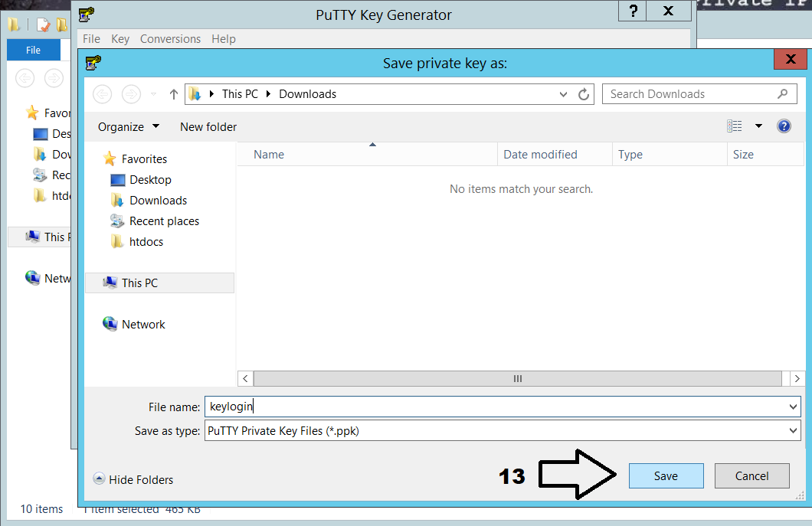Click the Save button
Screen dimensions: 812x526
pyautogui.click(x=666, y=476)
